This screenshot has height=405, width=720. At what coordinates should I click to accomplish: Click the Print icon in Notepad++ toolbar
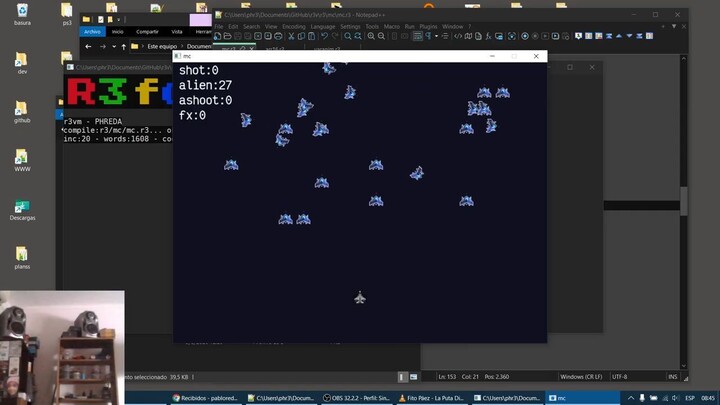(278, 36)
